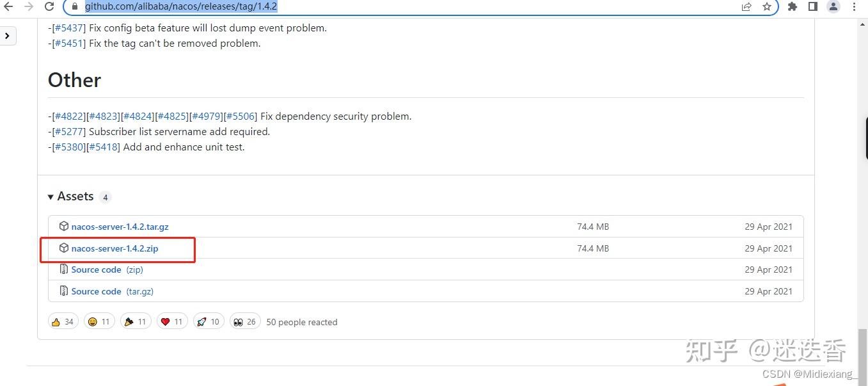Toggle the eyes reaction with 26
Viewport: 868px width, 386px height.
pos(245,321)
